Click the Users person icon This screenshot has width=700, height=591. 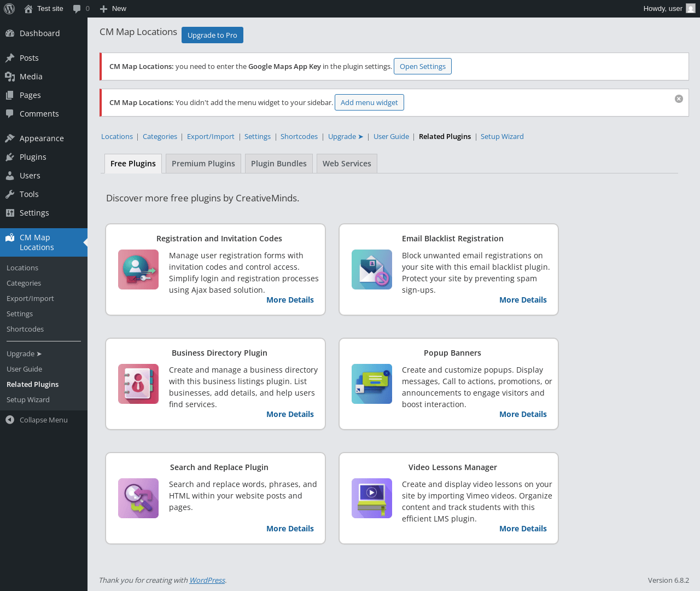pyautogui.click(x=10, y=176)
